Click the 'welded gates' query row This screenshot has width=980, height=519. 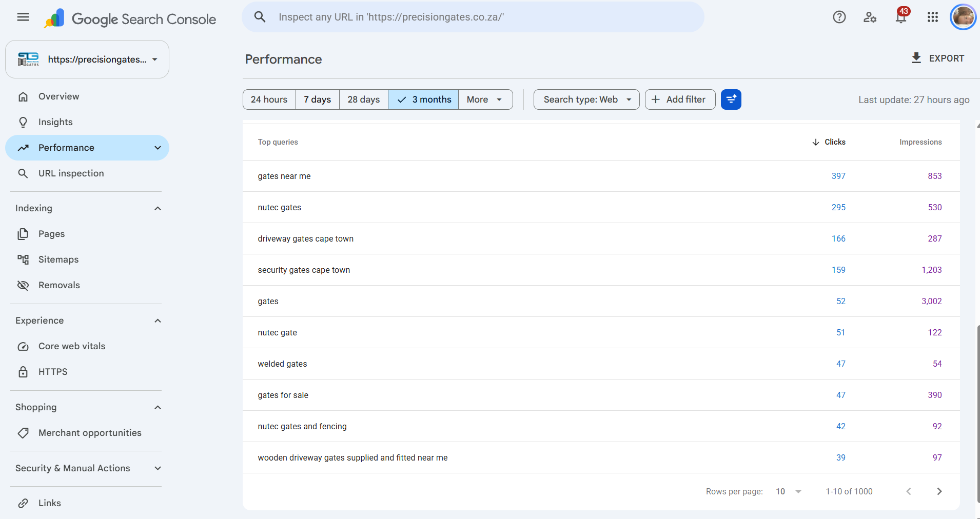[601, 364]
